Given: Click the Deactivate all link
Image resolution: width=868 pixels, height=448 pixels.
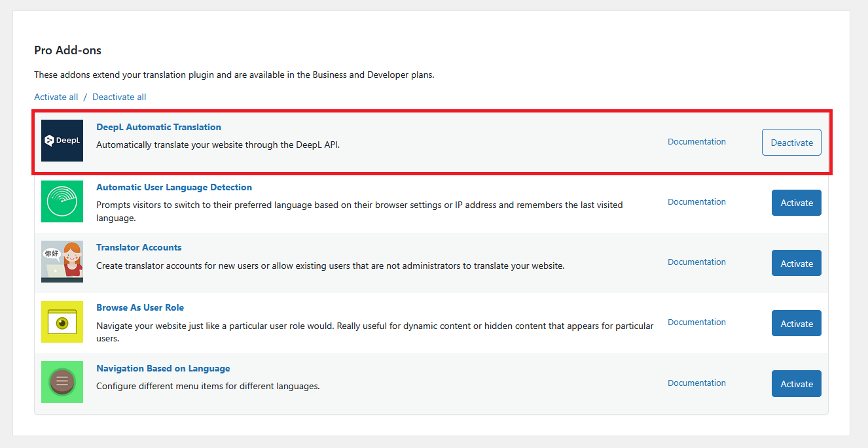Looking at the screenshot, I should coord(119,97).
